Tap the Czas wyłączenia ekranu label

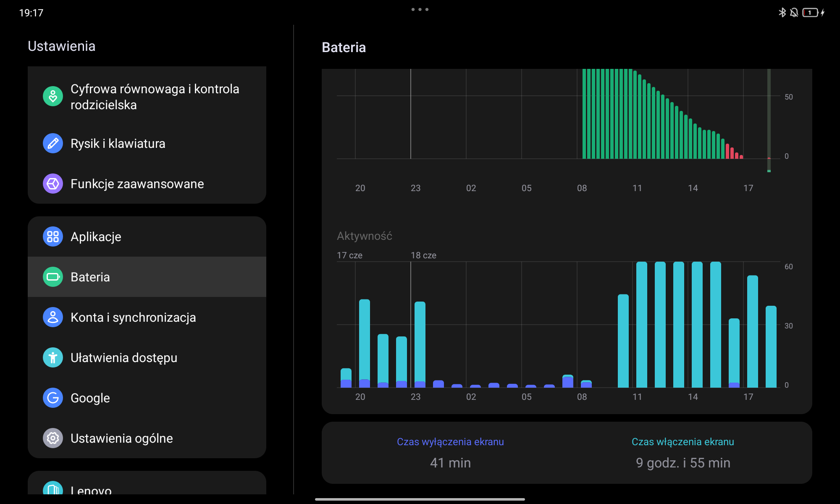click(x=450, y=442)
